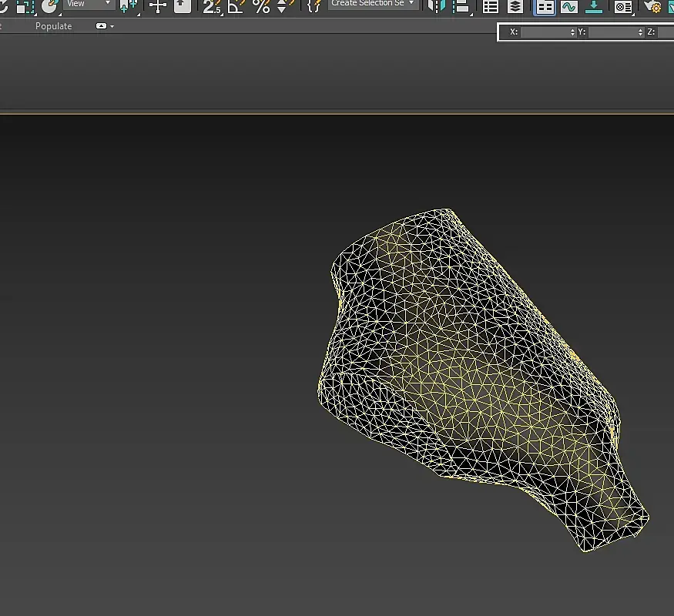Image resolution: width=674 pixels, height=616 pixels.
Task: Open the Create Selection Set dropdown
Action: click(x=373, y=4)
